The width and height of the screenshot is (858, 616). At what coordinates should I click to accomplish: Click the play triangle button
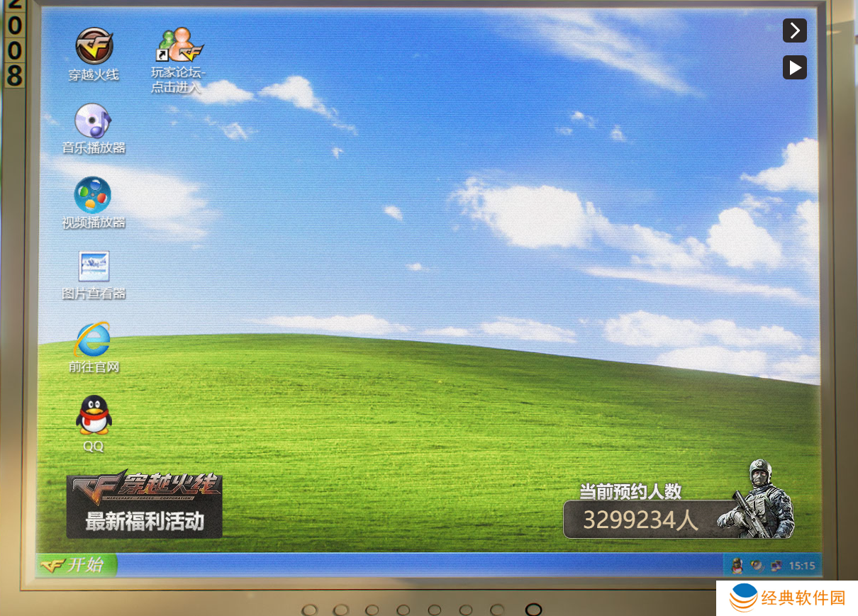(795, 67)
